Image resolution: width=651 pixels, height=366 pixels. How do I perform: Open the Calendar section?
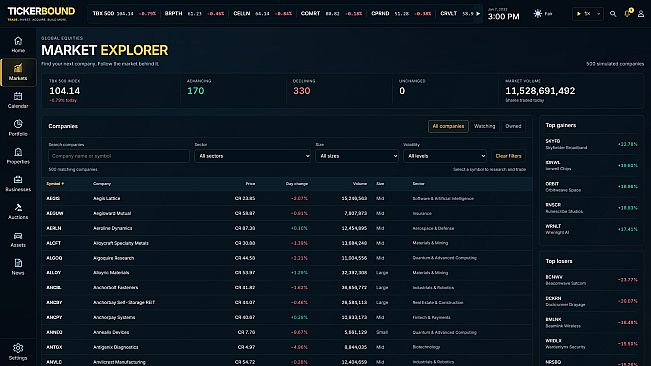pyautogui.click(x=18, y=100)
